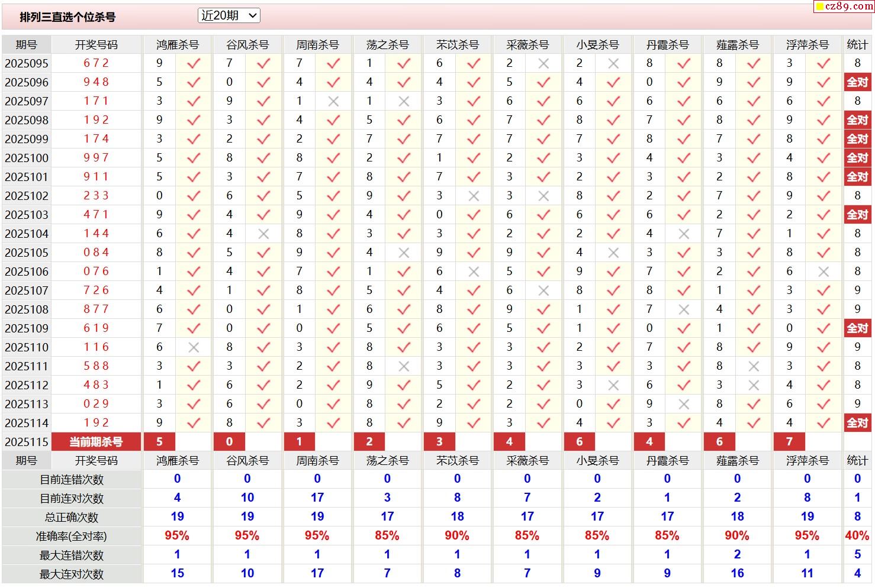Screen dimensions: 875x588
Task: Click the 目前连错次数 row label
Action: point(72,480)
